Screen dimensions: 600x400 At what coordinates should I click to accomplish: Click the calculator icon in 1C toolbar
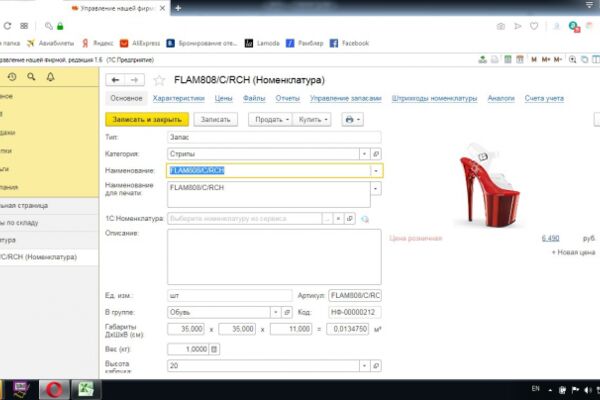pos(508,59)
